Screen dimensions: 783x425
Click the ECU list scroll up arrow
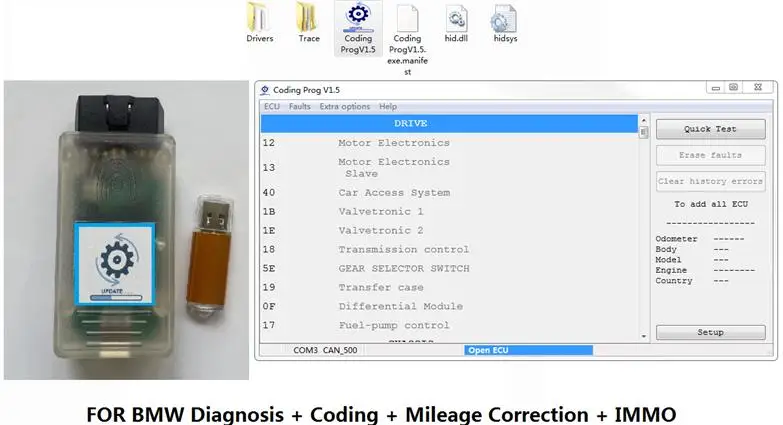[x=643, y=120]
